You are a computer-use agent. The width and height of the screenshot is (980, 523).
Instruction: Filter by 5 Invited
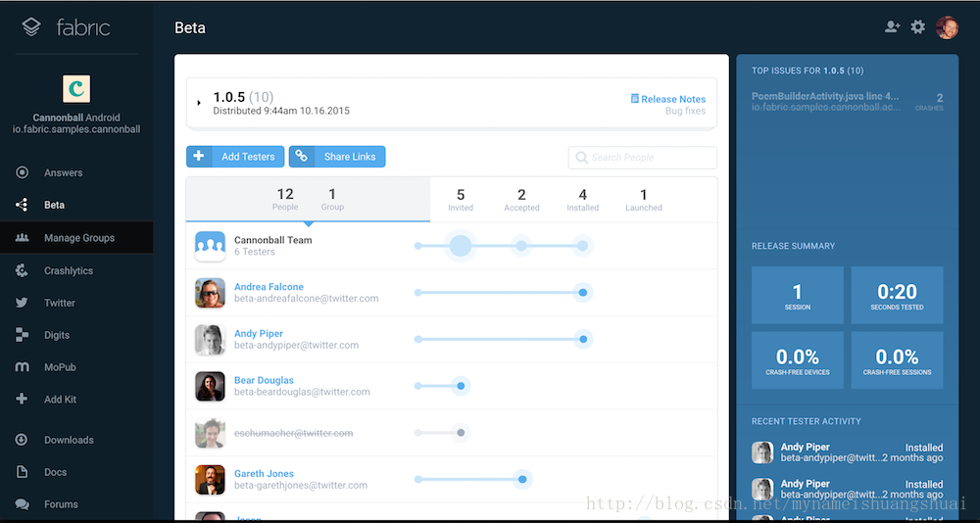pyautogui.click(x=461, y=200)
